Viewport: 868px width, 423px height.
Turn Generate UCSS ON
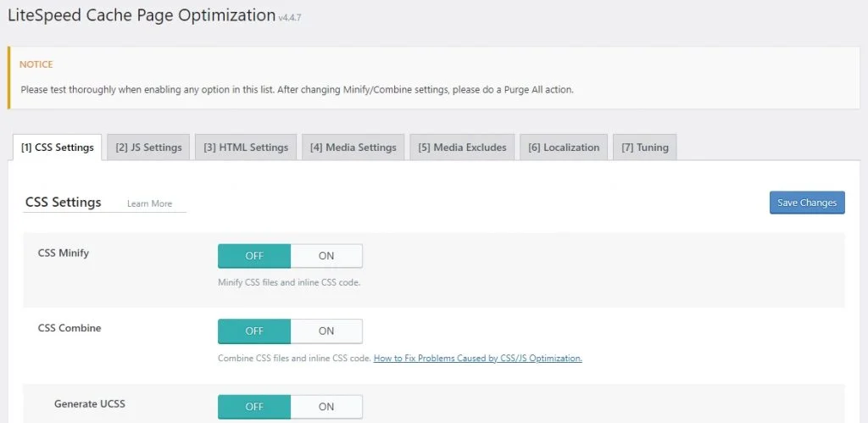click(326, 406)
